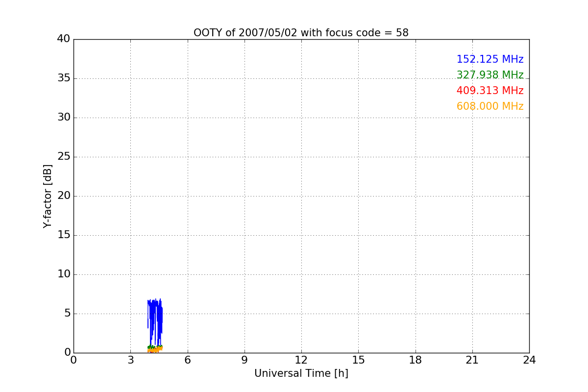Image resolution: width=588 pixels, height=392 pixels.
Task: Select the 327.938 MHz legend label
Action: coord(490,75)
